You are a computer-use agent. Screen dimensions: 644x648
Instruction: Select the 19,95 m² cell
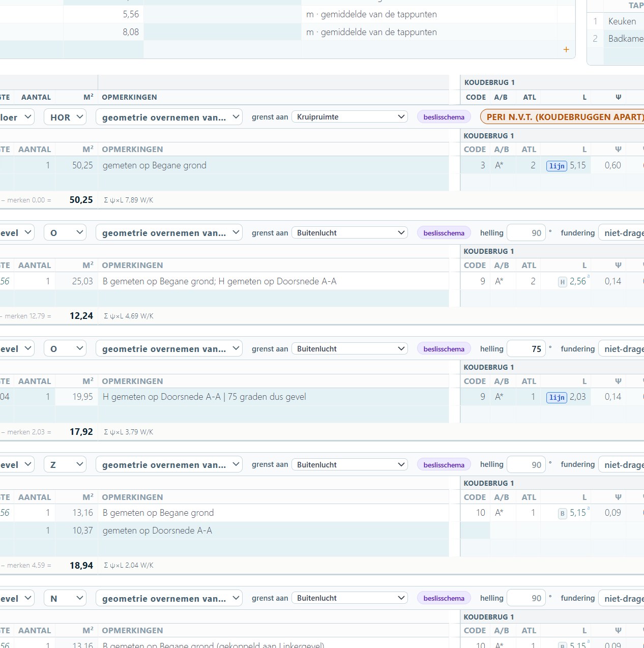76,397
